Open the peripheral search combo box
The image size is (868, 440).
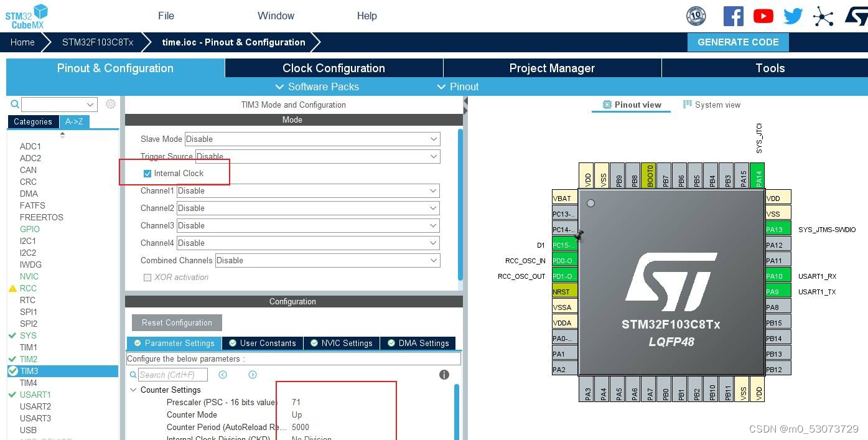[x=59, y=104]
